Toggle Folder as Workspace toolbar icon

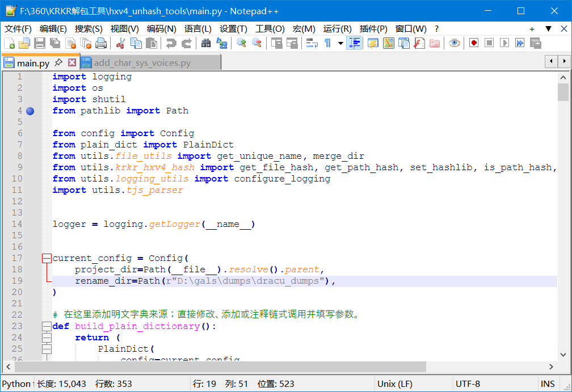[435, 43]
